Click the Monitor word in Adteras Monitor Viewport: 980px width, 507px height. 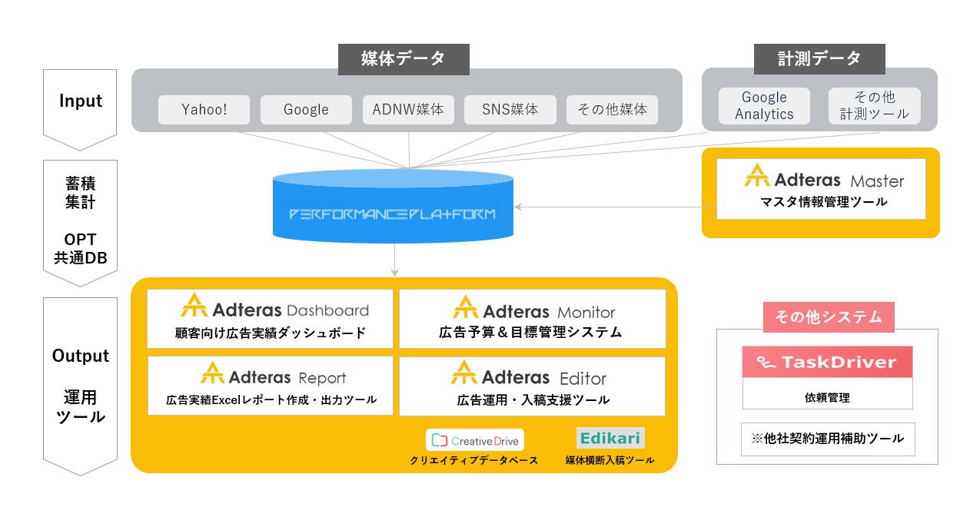pyautogui.click(x=586, y=312)
